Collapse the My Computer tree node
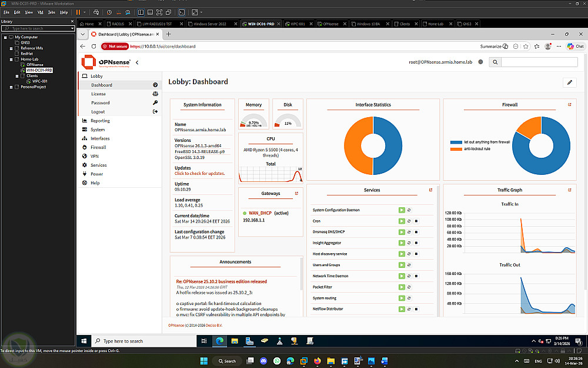This screenshot has width=588, height=368. (5, 37)
